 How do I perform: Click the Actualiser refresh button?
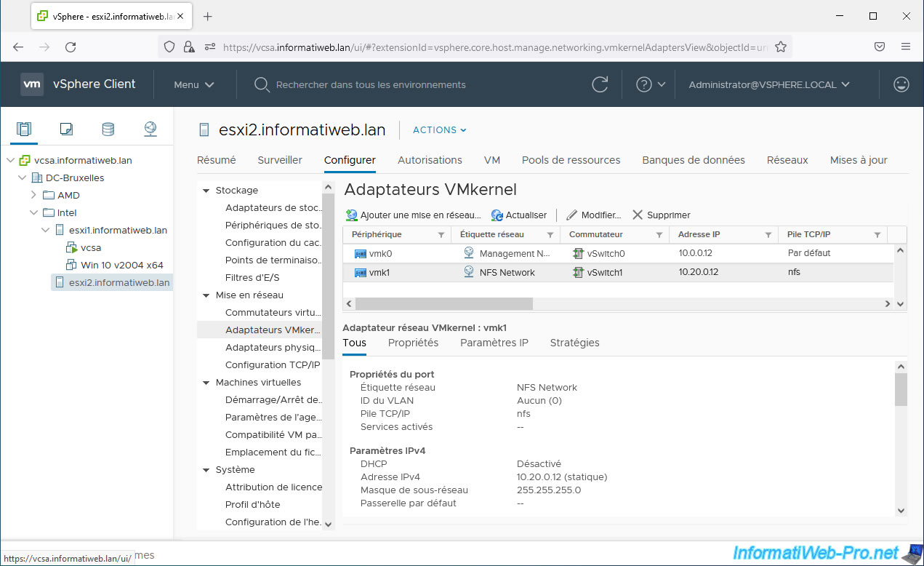519,215
